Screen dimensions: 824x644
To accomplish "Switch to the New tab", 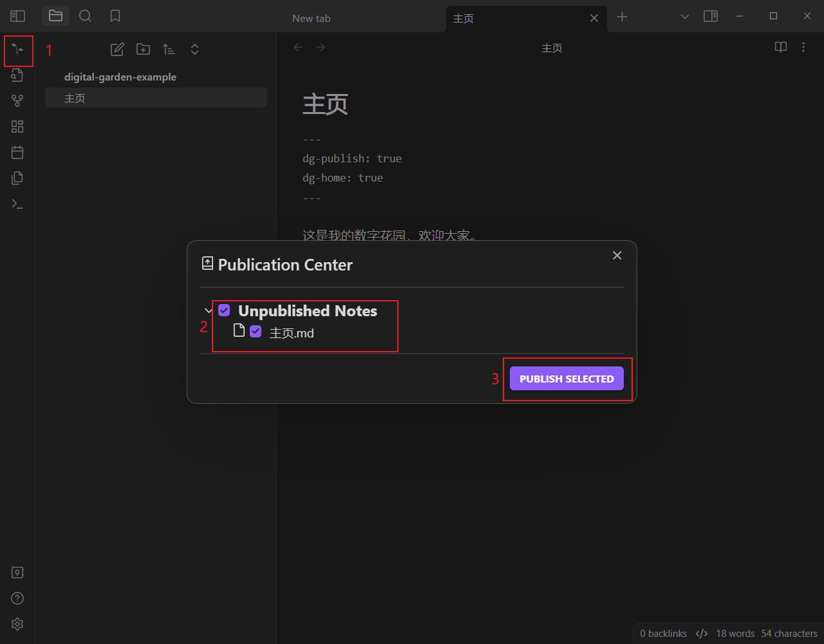I will coord(311,18).
